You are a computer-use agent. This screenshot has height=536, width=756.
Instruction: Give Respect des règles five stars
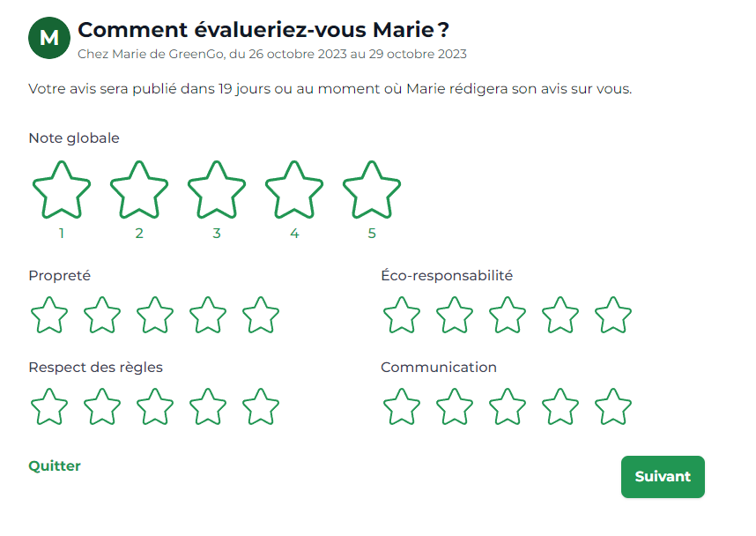(261, 406)
